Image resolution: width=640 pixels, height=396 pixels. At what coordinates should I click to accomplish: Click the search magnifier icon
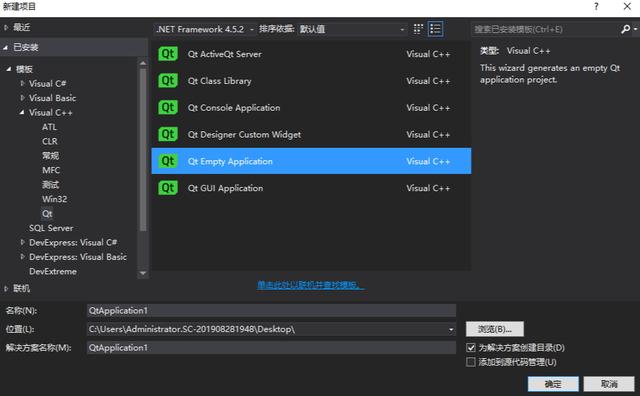(625, 29)
